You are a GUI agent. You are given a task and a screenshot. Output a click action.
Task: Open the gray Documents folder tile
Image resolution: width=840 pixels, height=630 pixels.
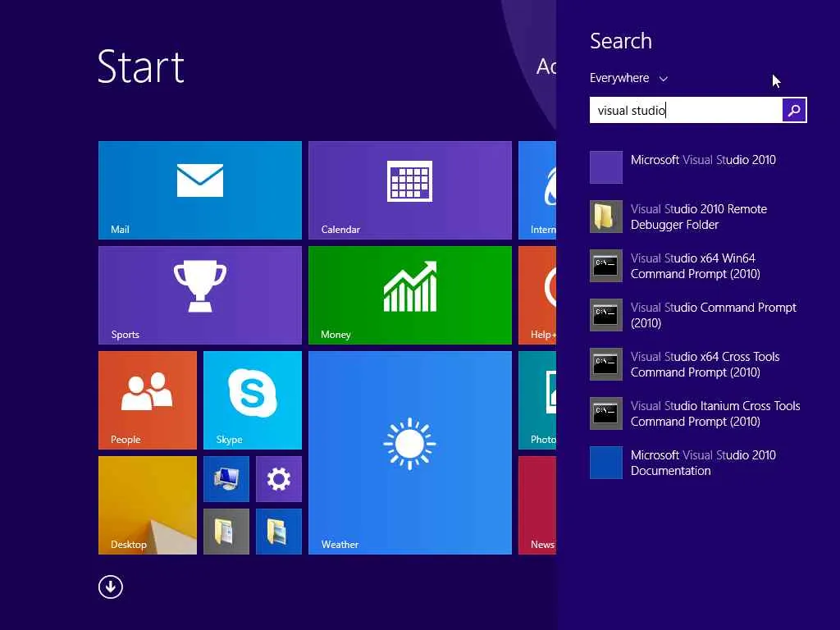[x=226, y=532]
